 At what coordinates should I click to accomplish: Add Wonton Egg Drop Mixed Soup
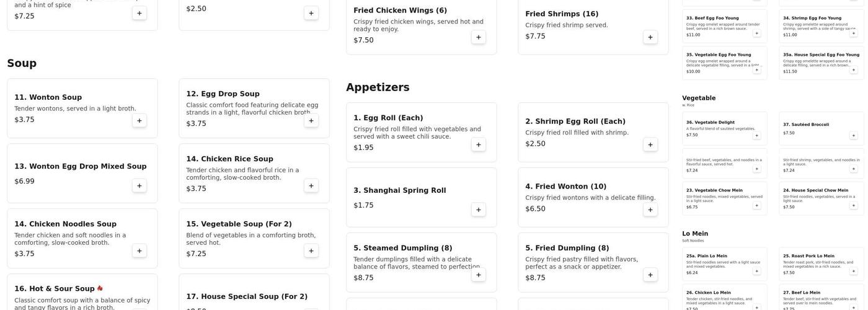point(139,186)
